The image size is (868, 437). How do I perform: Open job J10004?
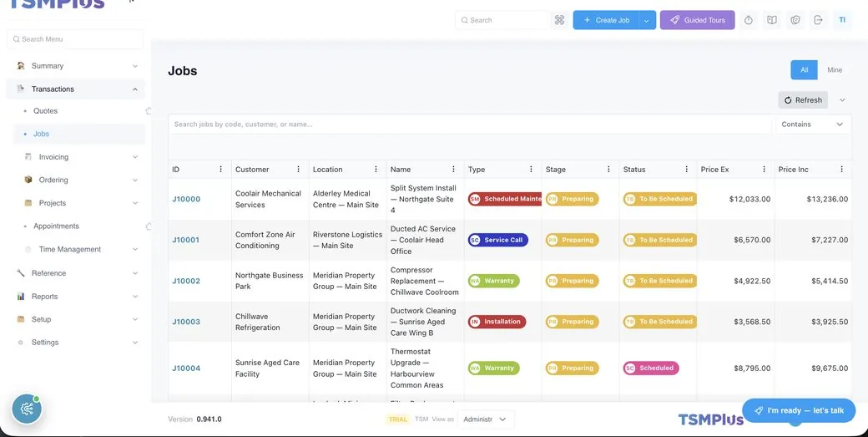coord(186,368)
